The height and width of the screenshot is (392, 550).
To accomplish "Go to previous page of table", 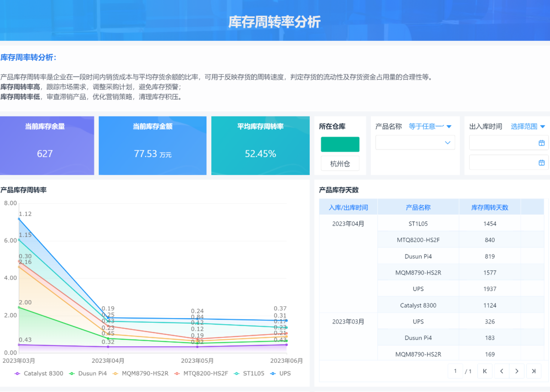I will (502, 371).
